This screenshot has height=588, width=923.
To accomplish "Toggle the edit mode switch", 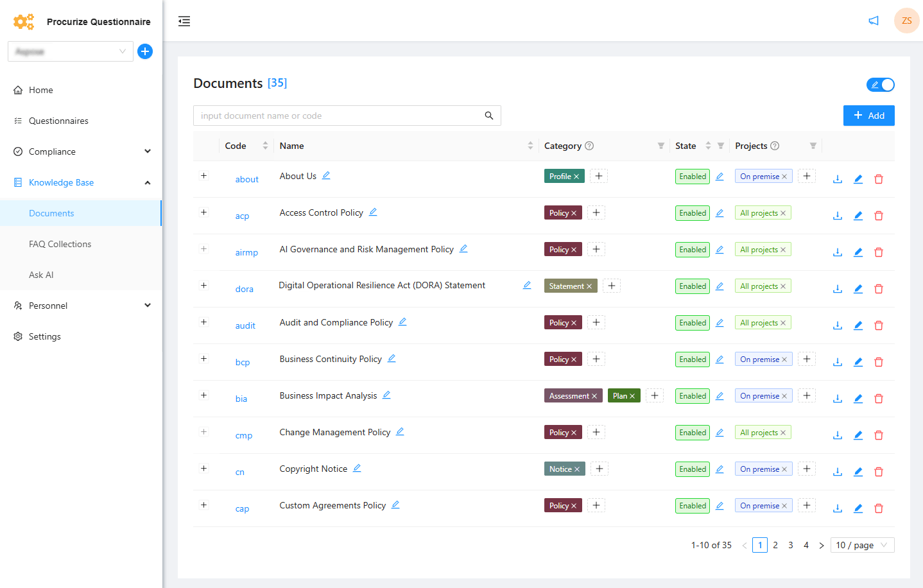I will tap(880, 85).
